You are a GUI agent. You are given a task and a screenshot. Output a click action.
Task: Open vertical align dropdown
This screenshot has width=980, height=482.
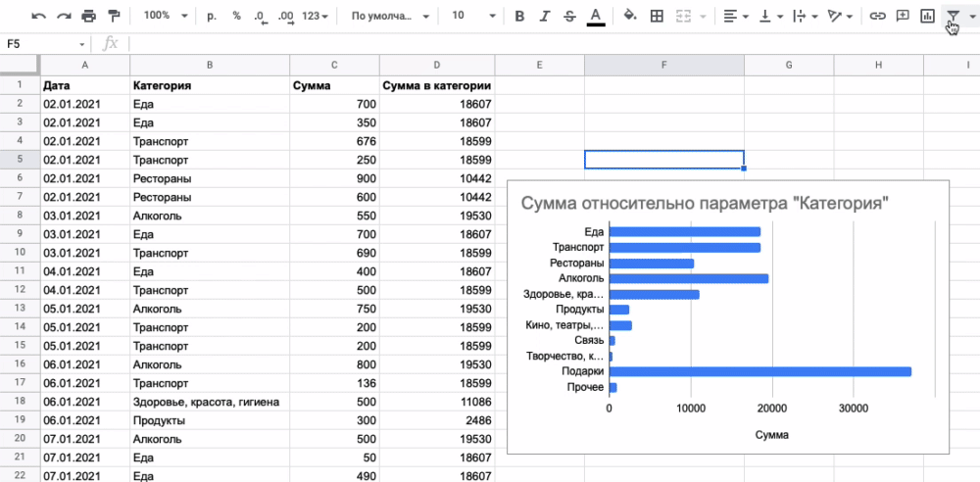770,17
